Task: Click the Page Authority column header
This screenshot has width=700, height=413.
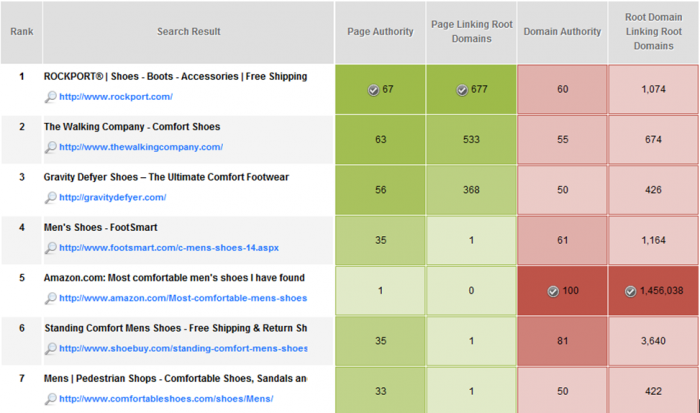Action: click(x=380, y=32)
